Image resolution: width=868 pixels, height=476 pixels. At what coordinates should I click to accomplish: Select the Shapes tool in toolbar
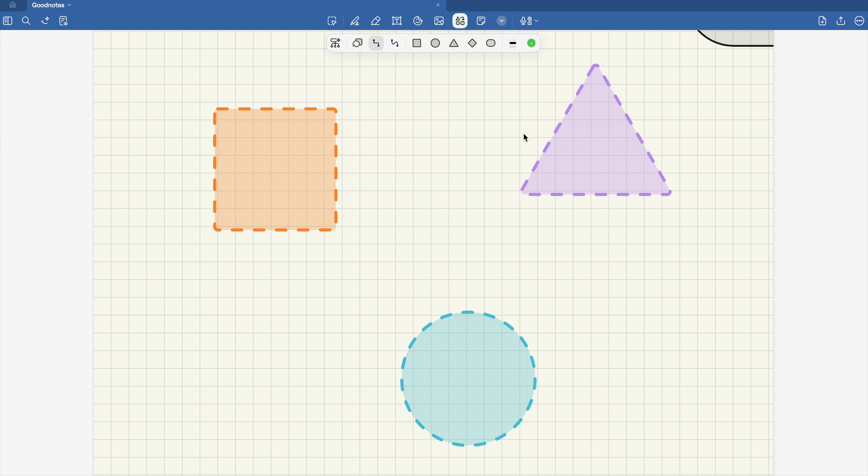click(460, 21)
